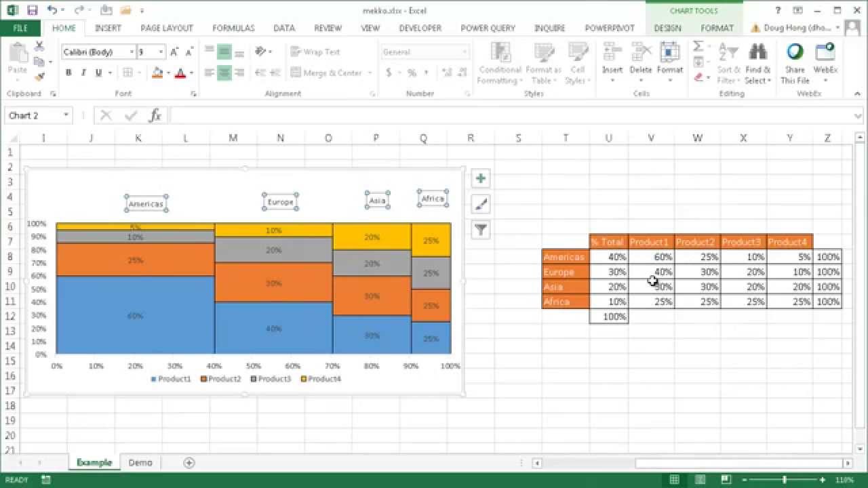The width and height of the screenshot is (868, 488).
Task: Open the Chart Filters funnel button
Action: (x=480, y=230)
